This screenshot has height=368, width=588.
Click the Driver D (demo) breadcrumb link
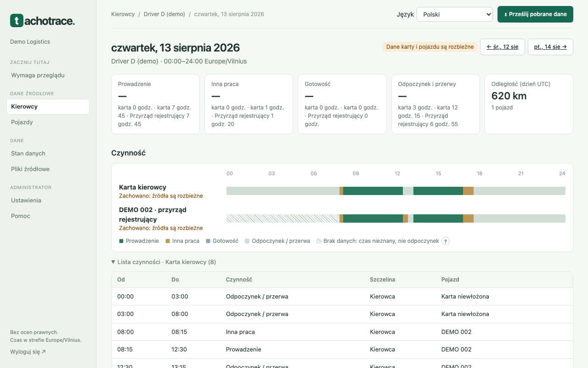(x=164, y=14)
